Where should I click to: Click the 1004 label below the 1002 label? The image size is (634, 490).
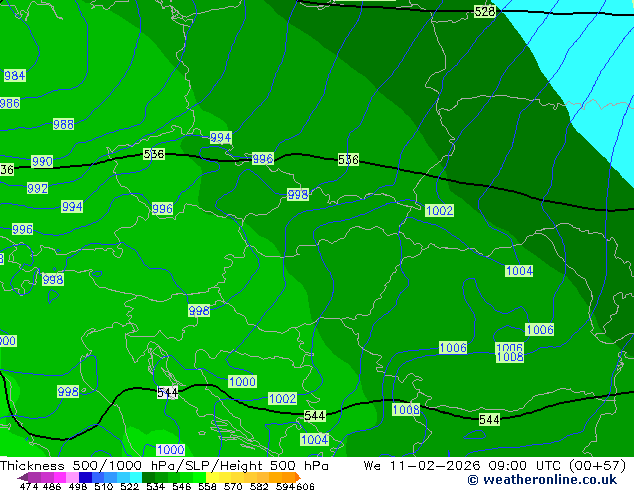coord(519,270)
